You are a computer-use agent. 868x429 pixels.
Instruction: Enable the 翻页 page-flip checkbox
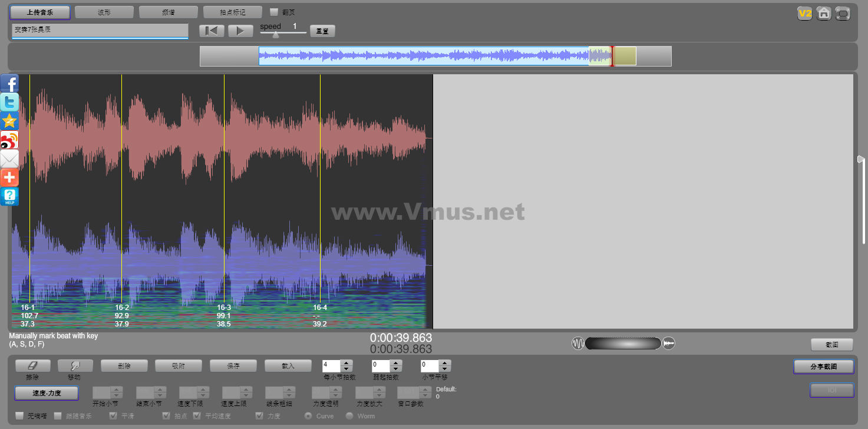[x=274, y=12]
